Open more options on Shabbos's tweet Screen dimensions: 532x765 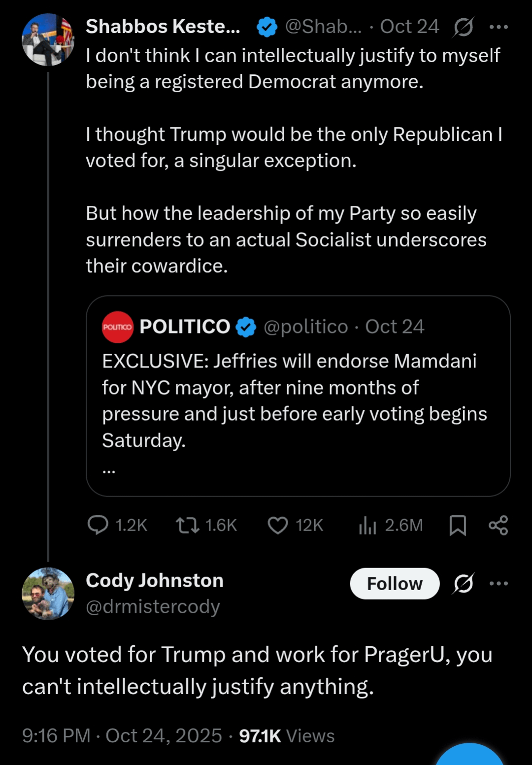(x=499, y=27)
